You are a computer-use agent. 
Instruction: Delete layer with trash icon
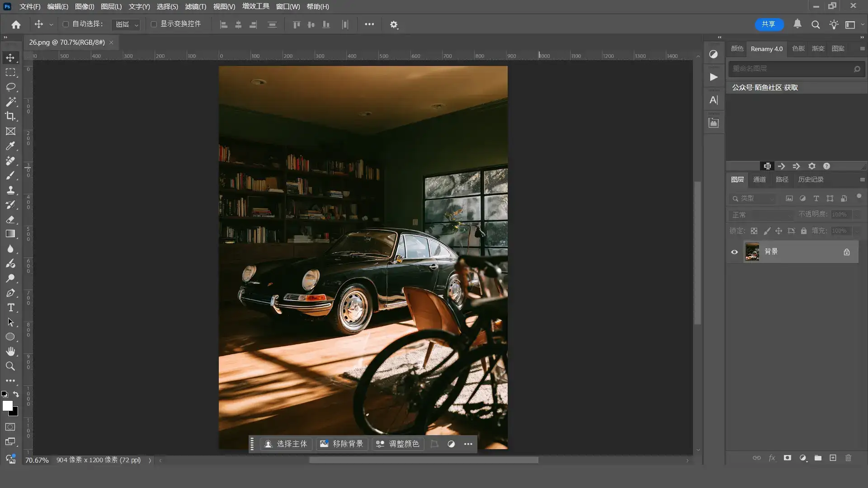click(x=848, y=458)
